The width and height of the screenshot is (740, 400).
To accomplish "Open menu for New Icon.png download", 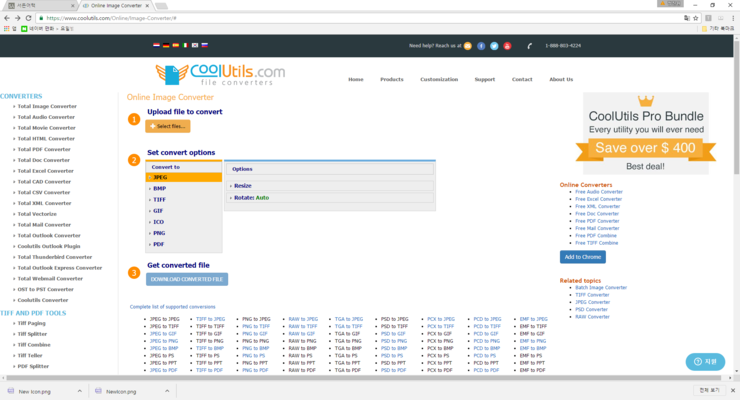I will point(79,391).
